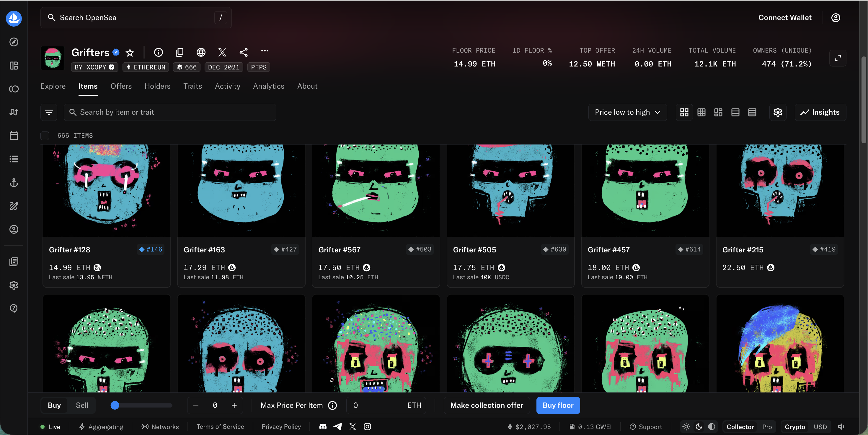Viewport: 868px width, 435px height.
Task: Click the sweep quantity slider handle
Action: coord(115,405)
